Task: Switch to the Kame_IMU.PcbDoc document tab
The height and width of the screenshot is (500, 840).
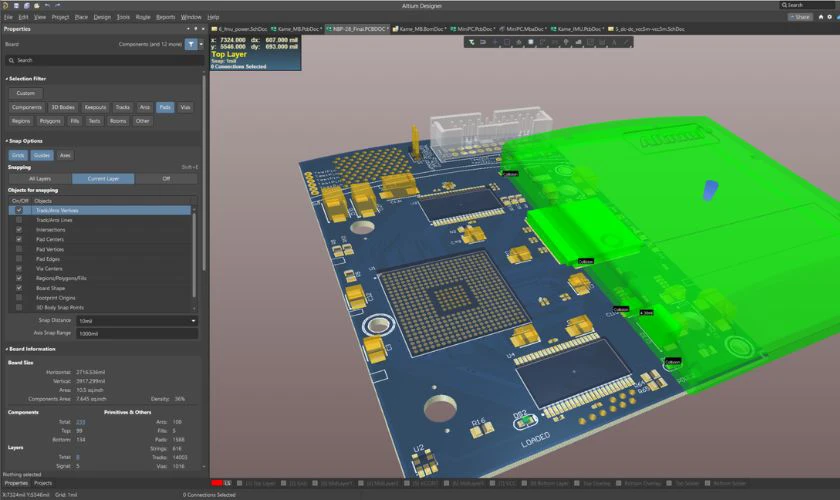Action: 578,29
